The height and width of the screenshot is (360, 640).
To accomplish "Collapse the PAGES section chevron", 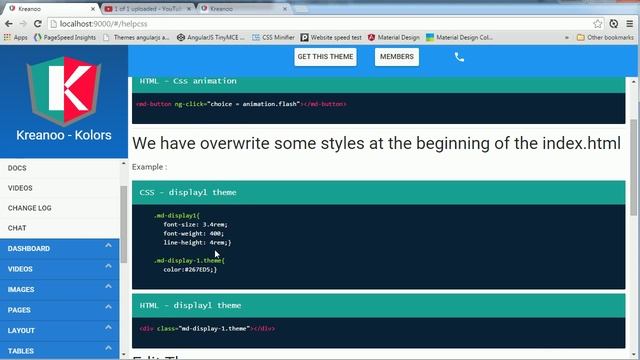I will [x=108, y=307].
